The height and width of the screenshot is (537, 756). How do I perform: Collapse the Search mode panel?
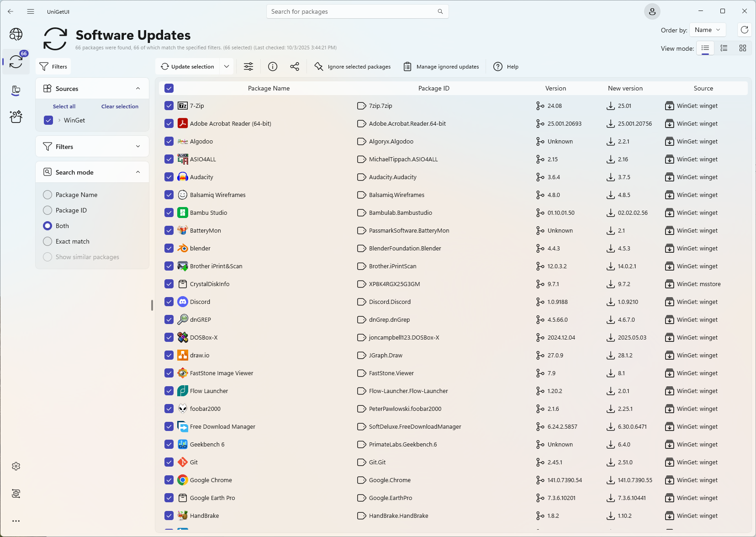tap(138, 172)
